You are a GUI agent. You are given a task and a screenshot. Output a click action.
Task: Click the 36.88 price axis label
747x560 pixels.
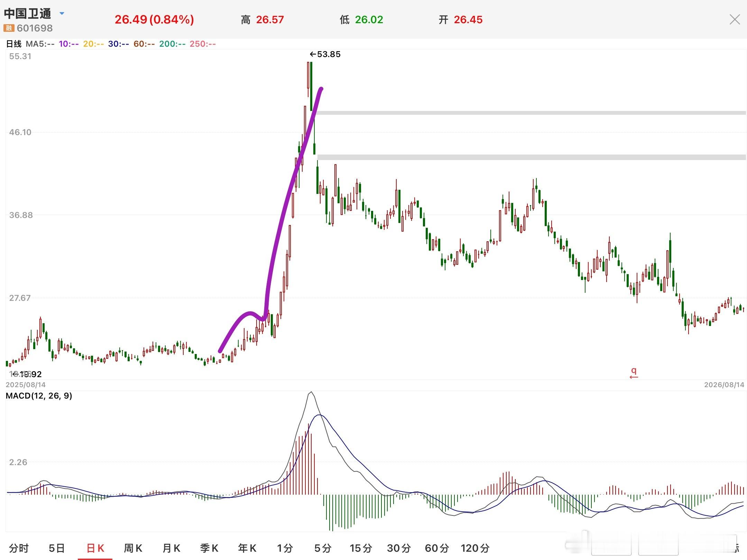click(x=21, y=215)
